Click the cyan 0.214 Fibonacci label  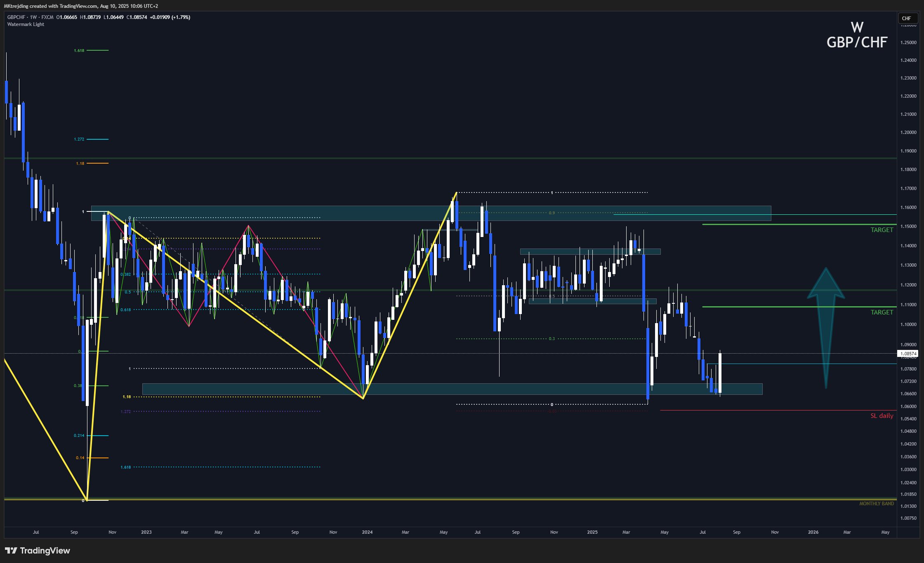79,436
